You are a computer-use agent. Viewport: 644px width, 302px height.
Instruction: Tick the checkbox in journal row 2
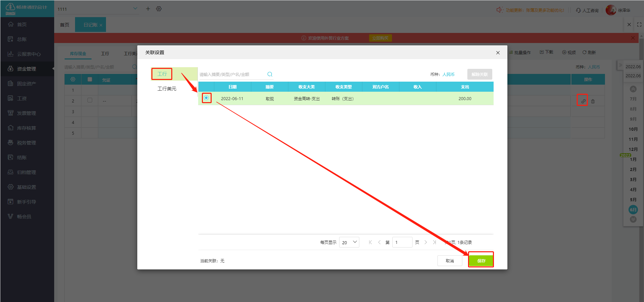coord(90,100)
